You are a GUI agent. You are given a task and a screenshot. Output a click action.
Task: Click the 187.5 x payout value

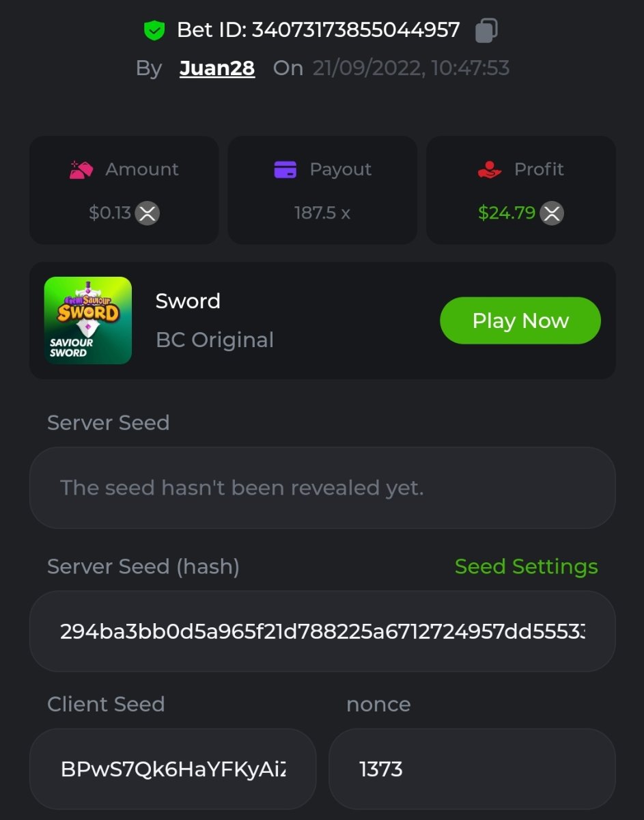point(322,213)
